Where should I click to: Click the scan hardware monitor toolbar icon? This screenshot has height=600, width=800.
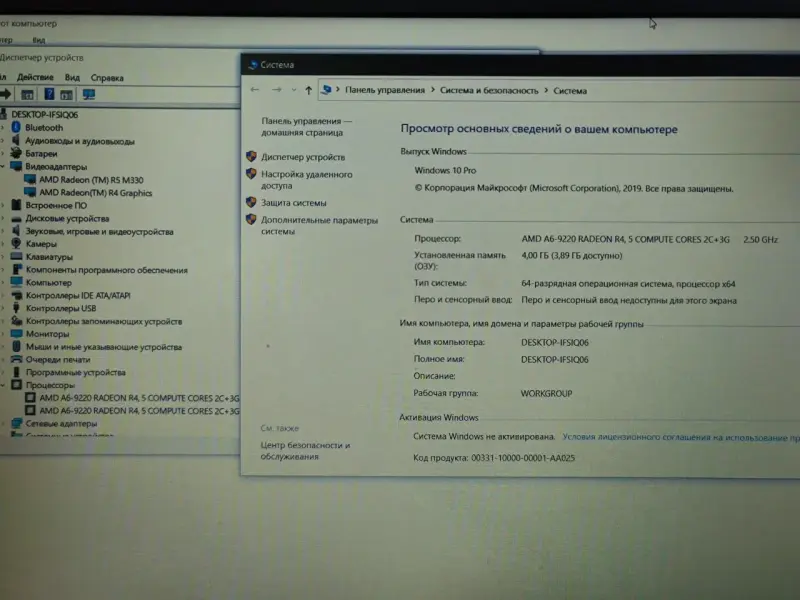click(89, 94)
